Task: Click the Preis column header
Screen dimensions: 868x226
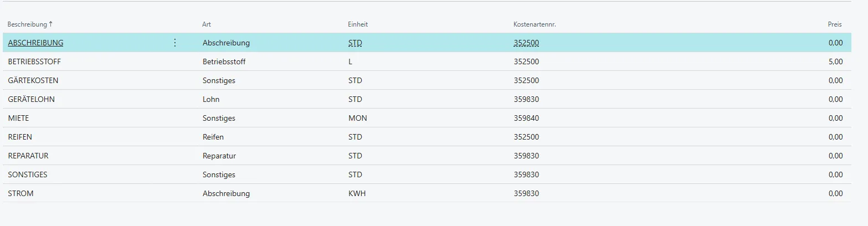Action: click(x=834, y=24)
